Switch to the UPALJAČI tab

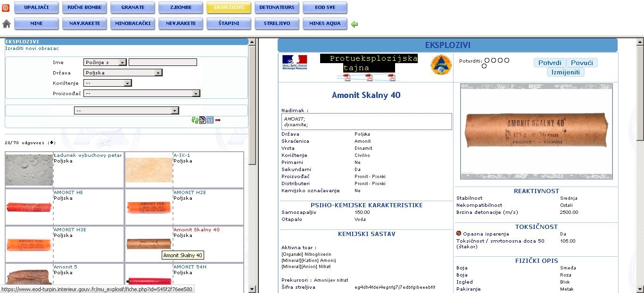[x=37, y=8]
